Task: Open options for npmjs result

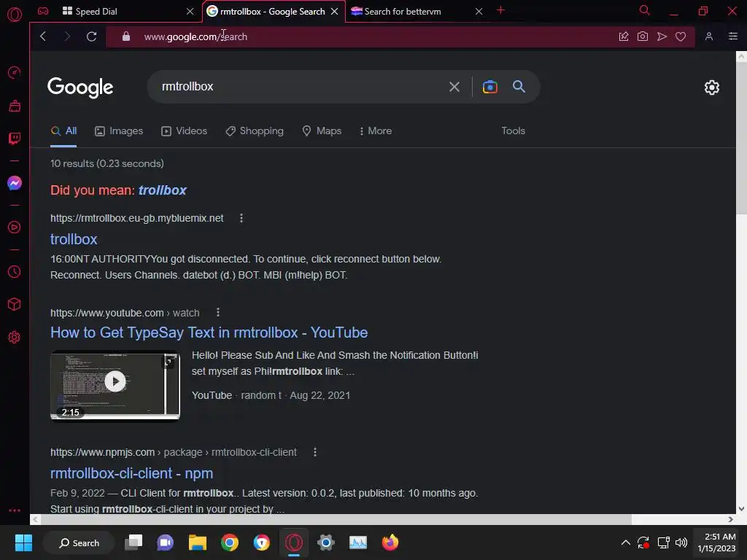Action: tap(314, 452)
